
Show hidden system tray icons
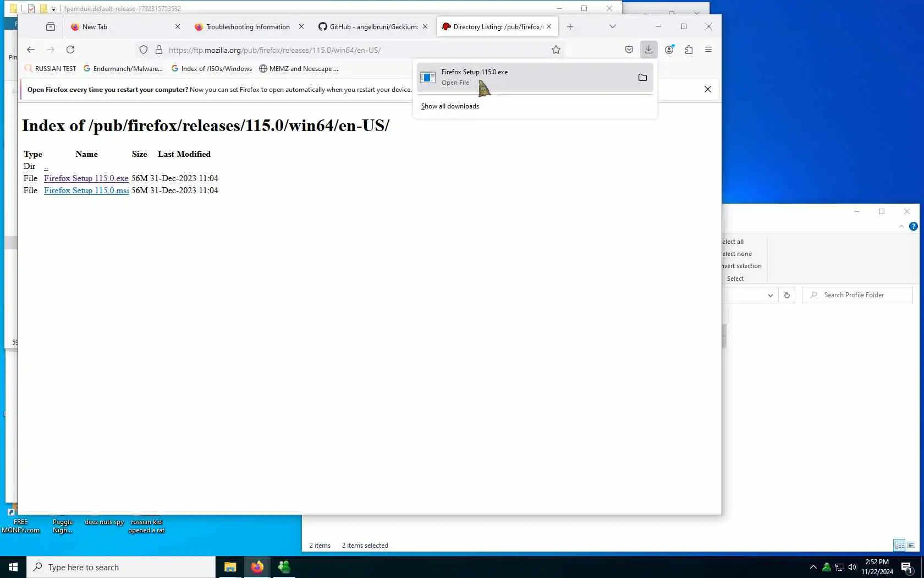813,567
